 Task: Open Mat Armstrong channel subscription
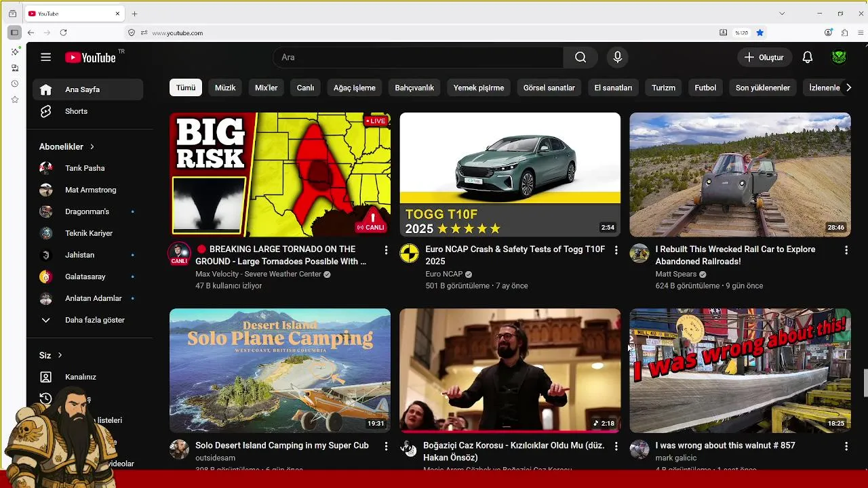(87, 190)
